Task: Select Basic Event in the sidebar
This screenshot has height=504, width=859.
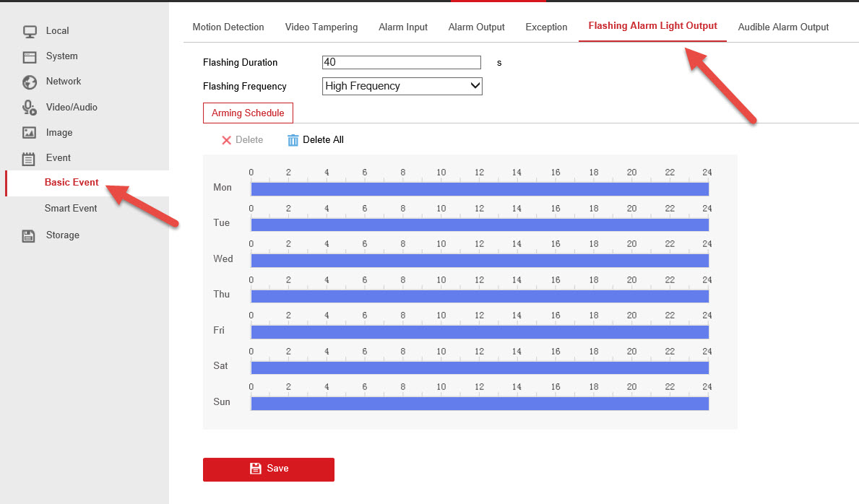Action: [x=72, y=183]
